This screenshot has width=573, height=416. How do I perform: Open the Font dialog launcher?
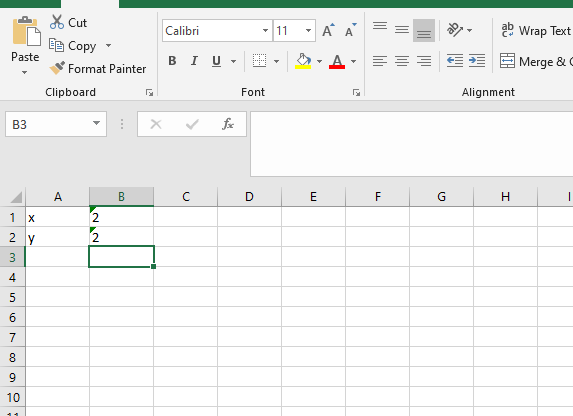(x=356, y=92)
